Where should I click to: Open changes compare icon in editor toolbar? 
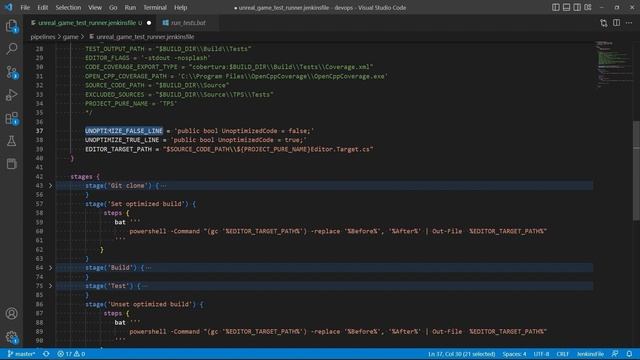pos(604,23)
